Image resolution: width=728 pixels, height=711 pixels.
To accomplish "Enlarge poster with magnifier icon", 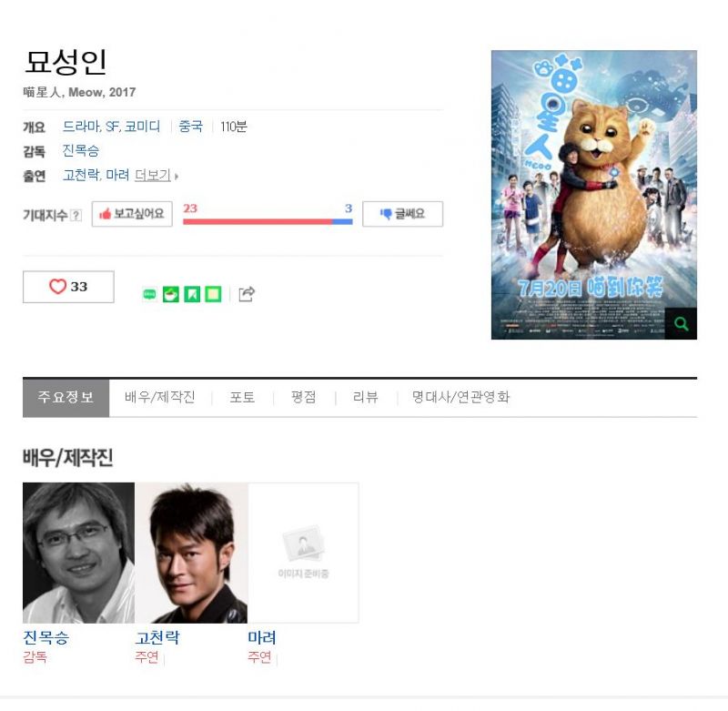I will click(x=681, y=324).
